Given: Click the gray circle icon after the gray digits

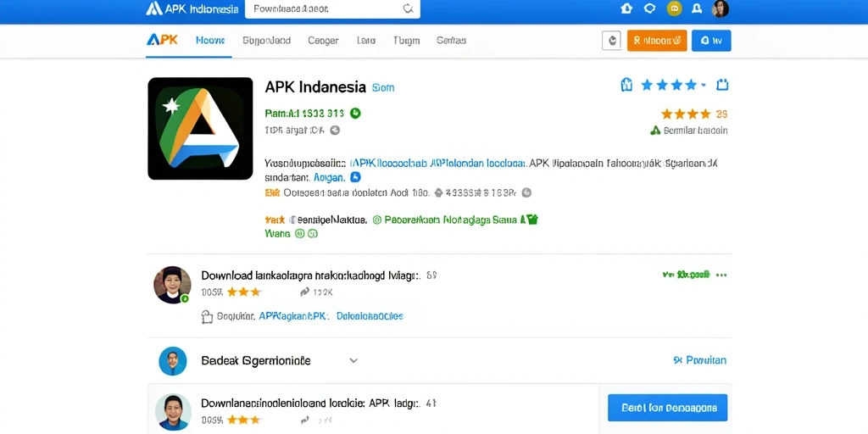Looking at the screenshot, I should pos(527,192).
